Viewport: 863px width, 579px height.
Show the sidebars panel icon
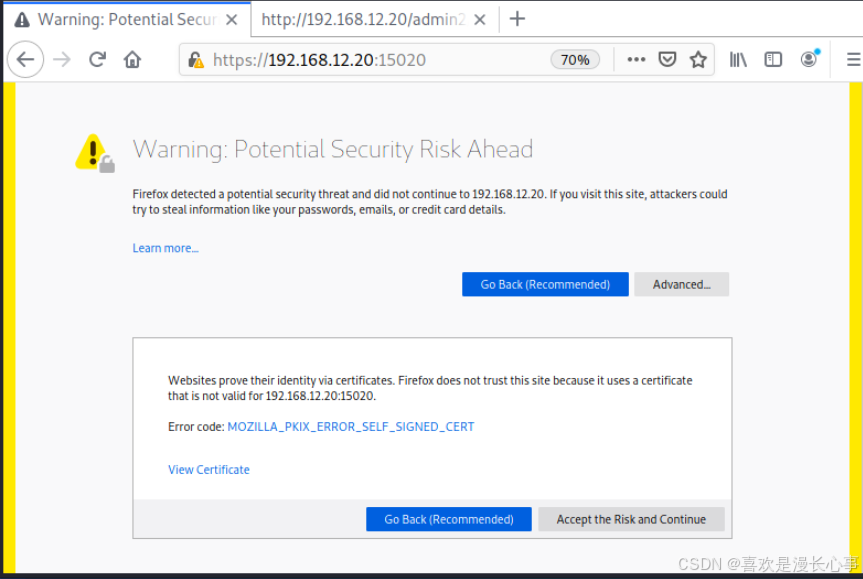pos(773,59)
